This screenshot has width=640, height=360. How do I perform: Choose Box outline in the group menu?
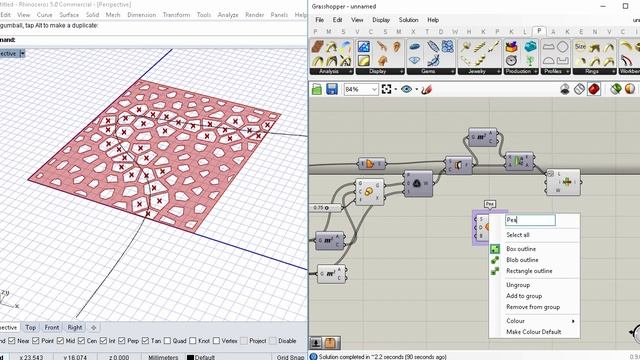coord(521,249)
